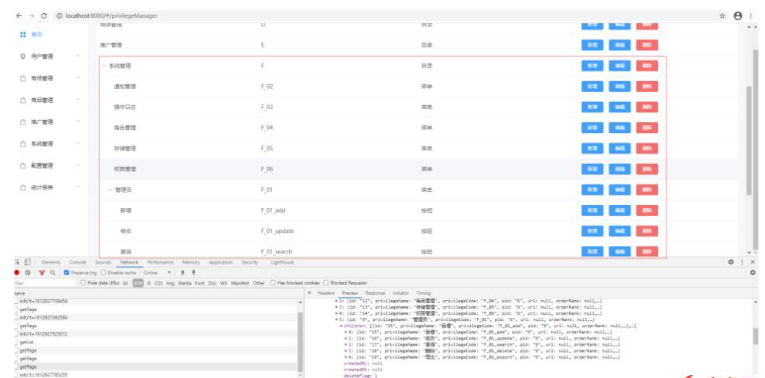This screenshot has height=378, width=765.
Task: Click the bag icon beside 配置管理
Action: (x=23, y=166)
